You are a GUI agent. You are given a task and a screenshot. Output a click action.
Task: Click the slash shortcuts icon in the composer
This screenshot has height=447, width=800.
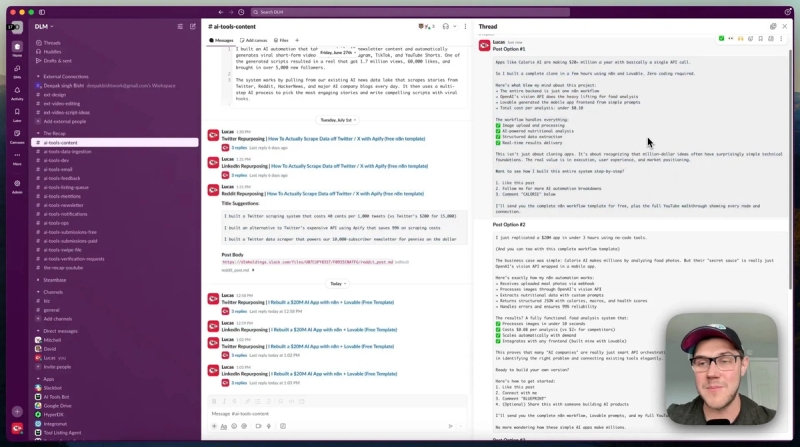pyautogui.click(x=283, y=426)
